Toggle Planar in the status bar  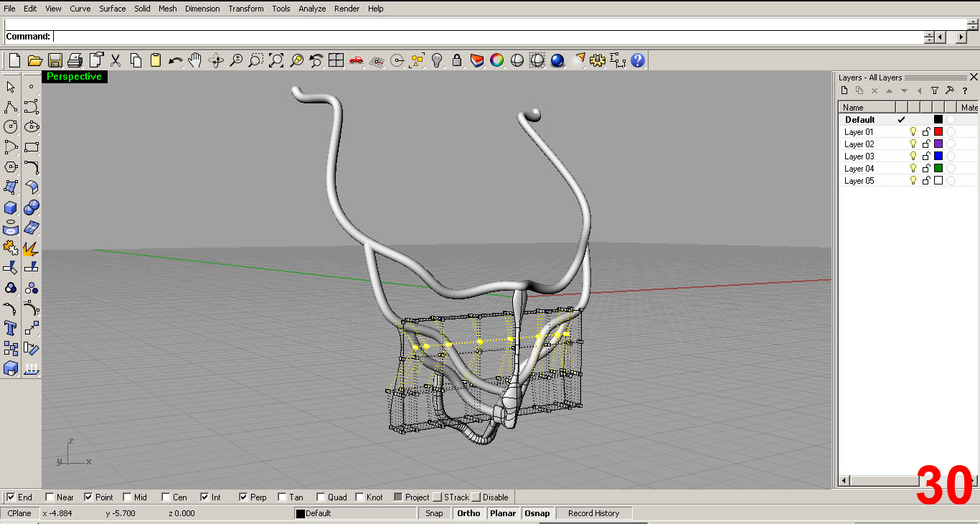click(x=503, y=513)
